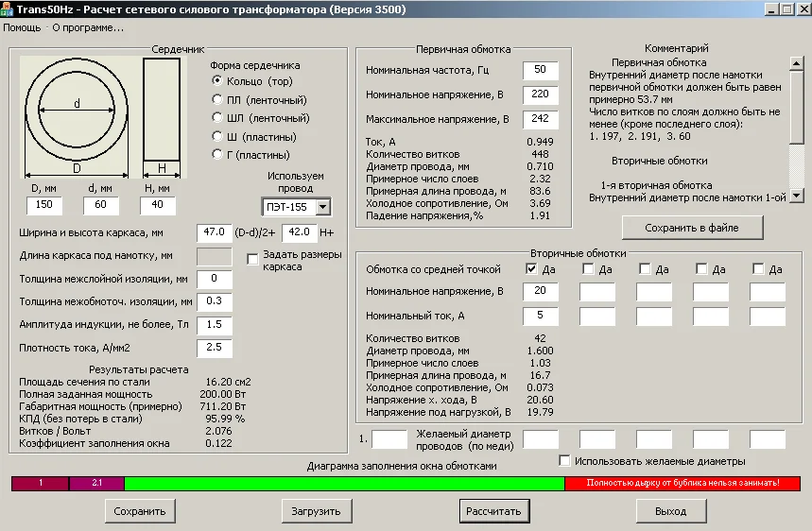Image resolution: width=812 pixels, height=531 pixels.
Task: Click the outer diameter D, мм field
Action: pyautogui.click(x=43, y=205)
